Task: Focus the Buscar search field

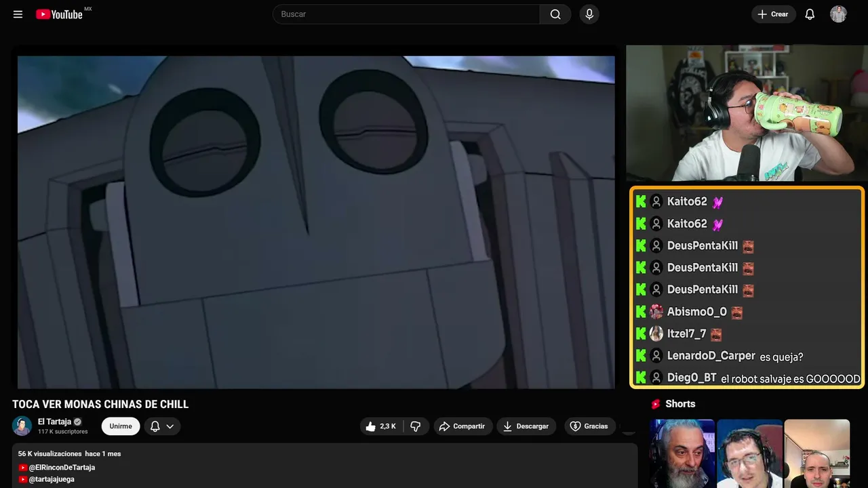Action: [406, 14]
